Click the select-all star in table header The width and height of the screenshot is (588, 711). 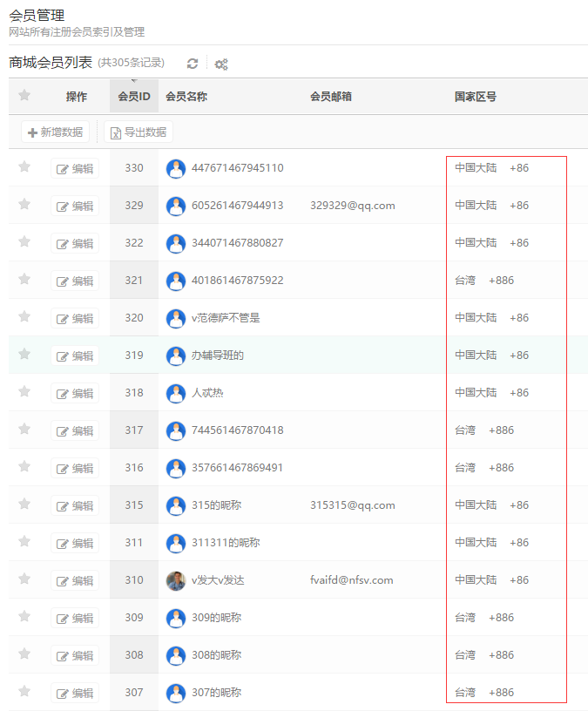[x=24, y=96]
